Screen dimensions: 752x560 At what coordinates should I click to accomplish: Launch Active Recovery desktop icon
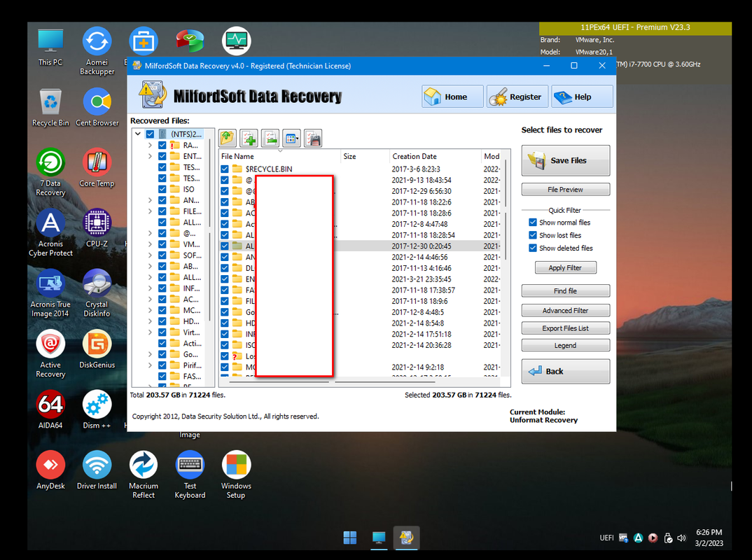point(50,353)
